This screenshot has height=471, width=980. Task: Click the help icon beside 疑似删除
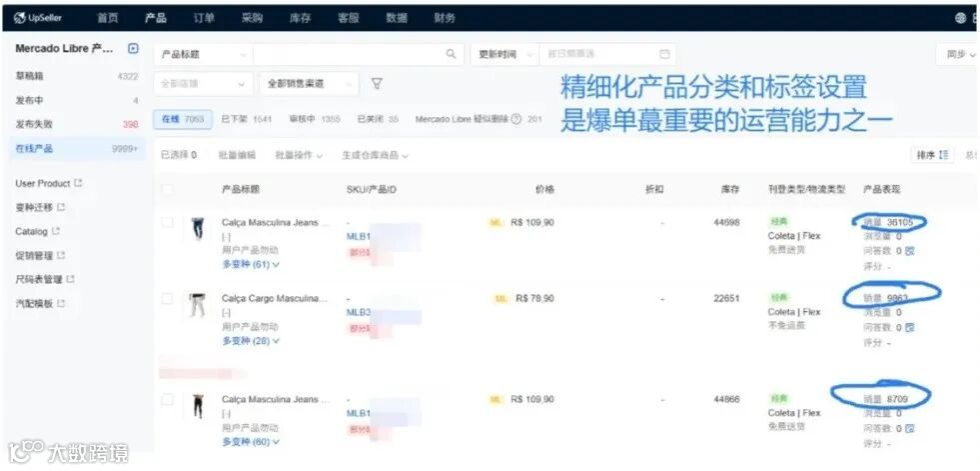click(516, 119)
